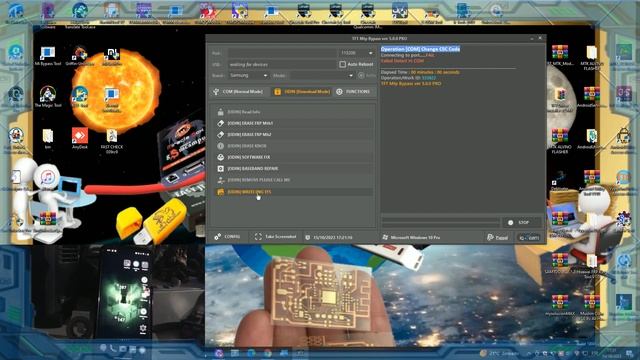Open the Griffin Unlocker desktop shortcut
The width and height of the screenshot is (640, 360).
pyautogui.click(x=80, y=56)
